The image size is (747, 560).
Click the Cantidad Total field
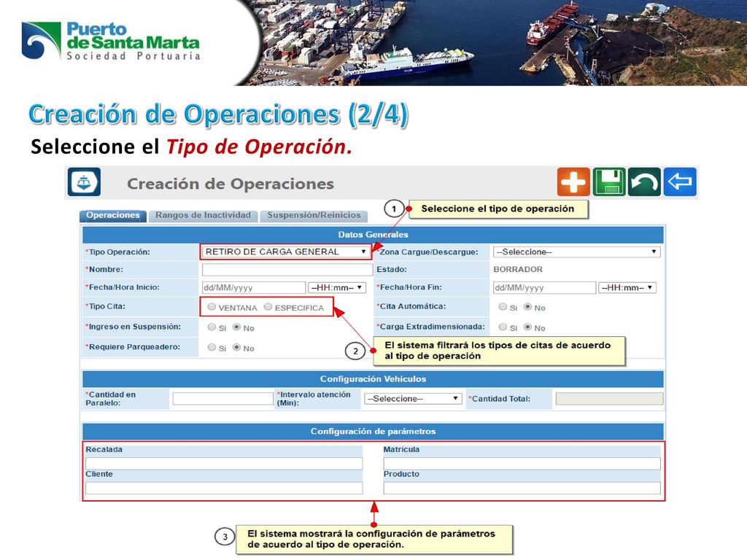(x=609, y=399)
